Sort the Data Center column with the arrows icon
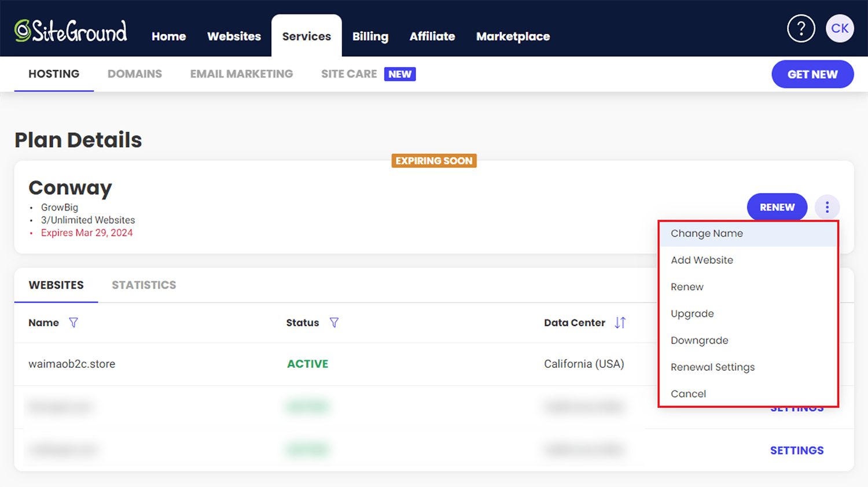Screen dimensions: 868x487 pos(620,323)
